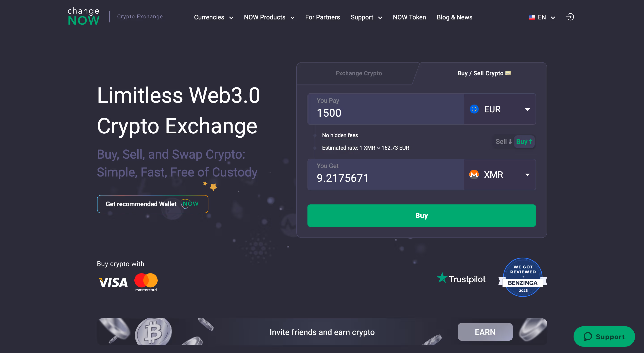Select the Buy / Sell Crypto tab

pyautogui.click(x=484, y=73)
